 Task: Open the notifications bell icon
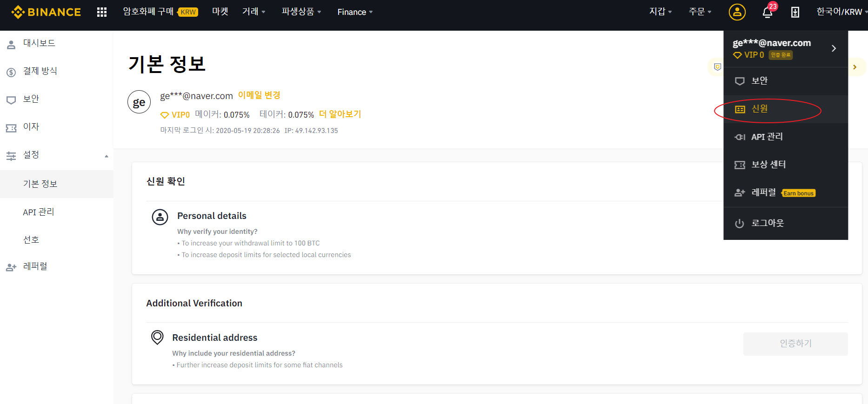pyautogui.click(x=768, y=13)
